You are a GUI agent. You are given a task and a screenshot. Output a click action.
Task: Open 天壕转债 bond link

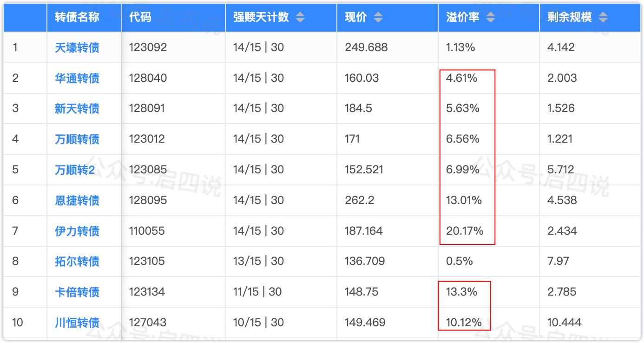77,47
